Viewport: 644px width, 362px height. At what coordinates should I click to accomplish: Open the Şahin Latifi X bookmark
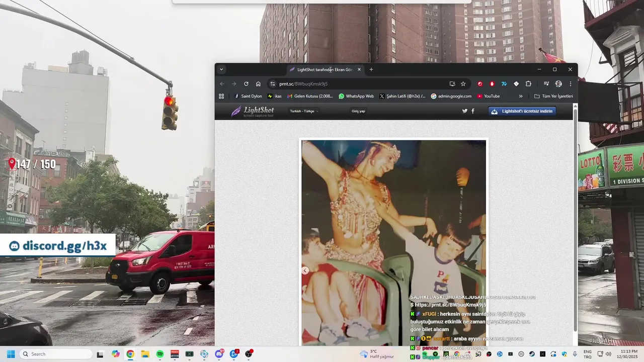coord(403,96)
